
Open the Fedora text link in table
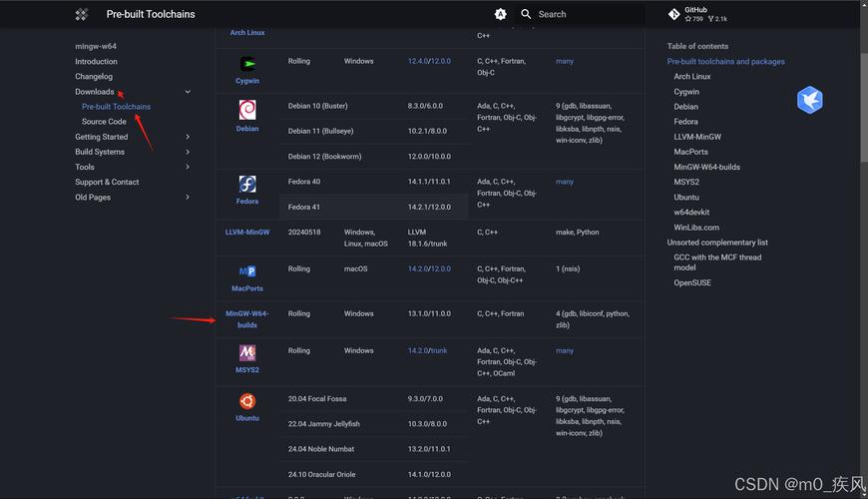247,202
